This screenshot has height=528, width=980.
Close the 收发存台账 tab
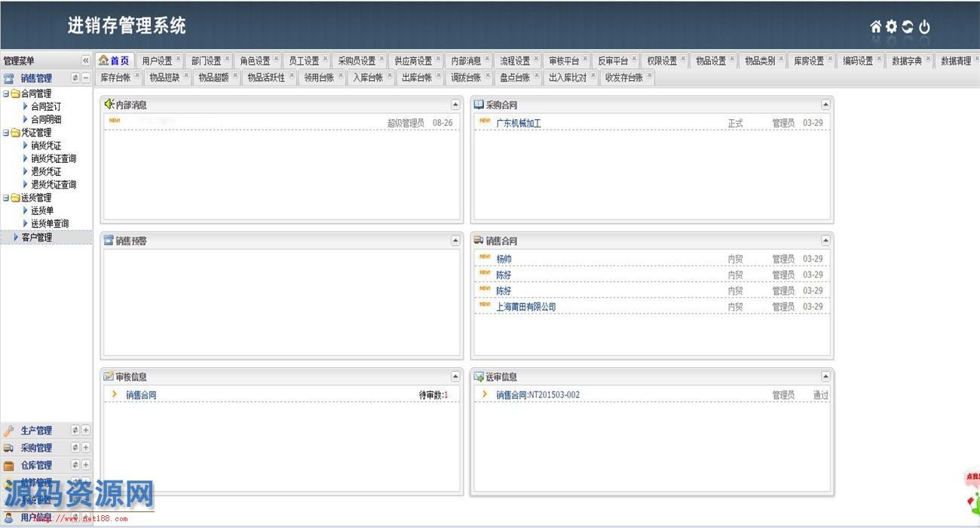point(649,75)
